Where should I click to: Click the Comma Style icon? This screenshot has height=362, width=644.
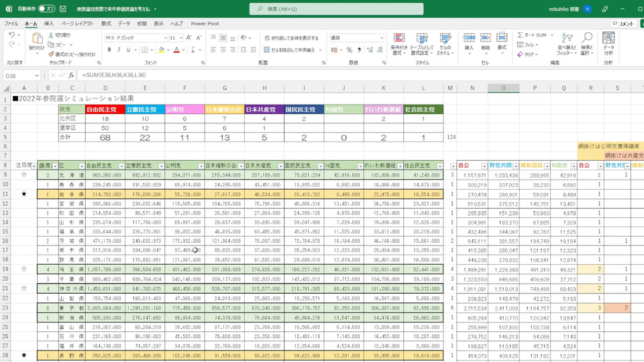pyautogui.click(x=360, y=50)
